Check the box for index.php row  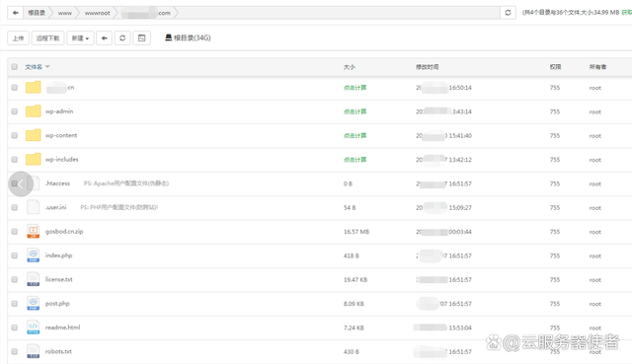pos(15,255)
